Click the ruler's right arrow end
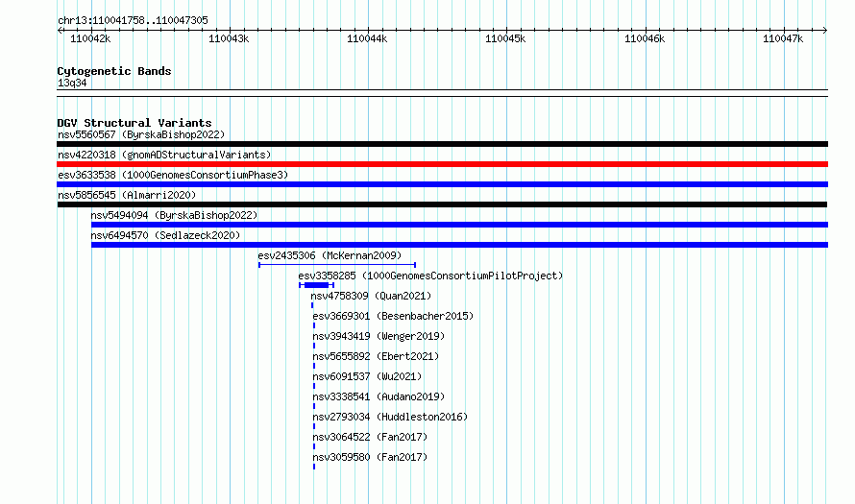The height and width of the screenshot is (504, 855). coord(825,30)
